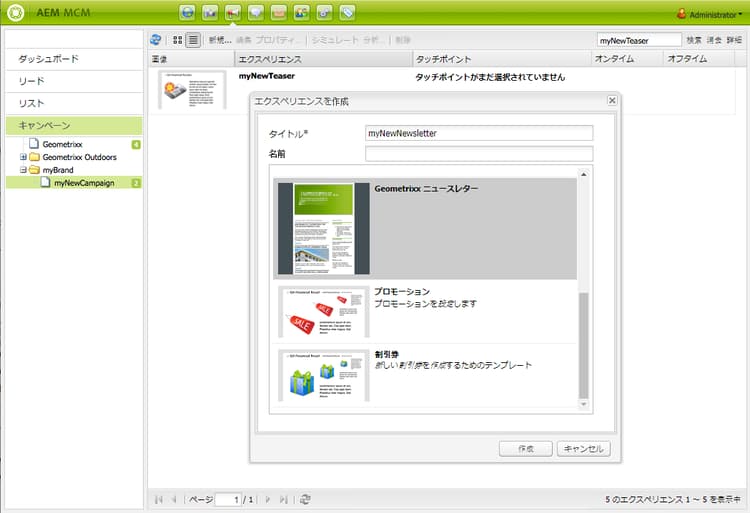Sort by the 画像 column header
Screen dimensions: 750x513
click(191, 59)
